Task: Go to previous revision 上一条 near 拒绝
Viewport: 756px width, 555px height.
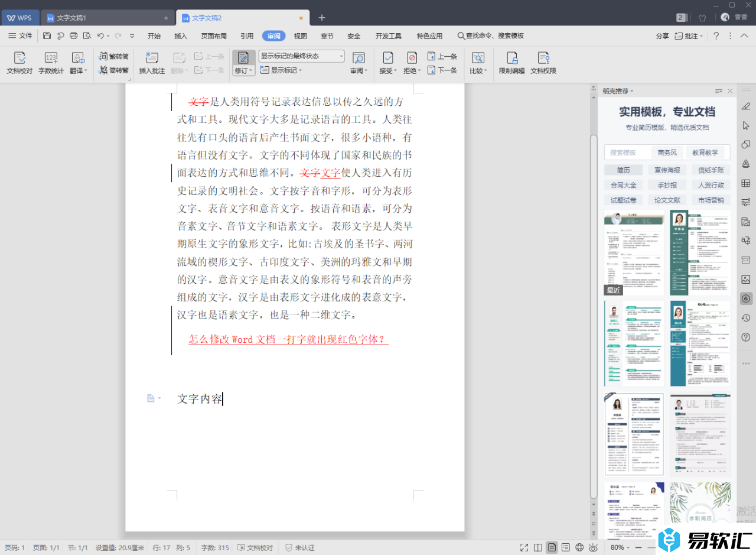Action: pyautogui.click(x=442, y=57)
